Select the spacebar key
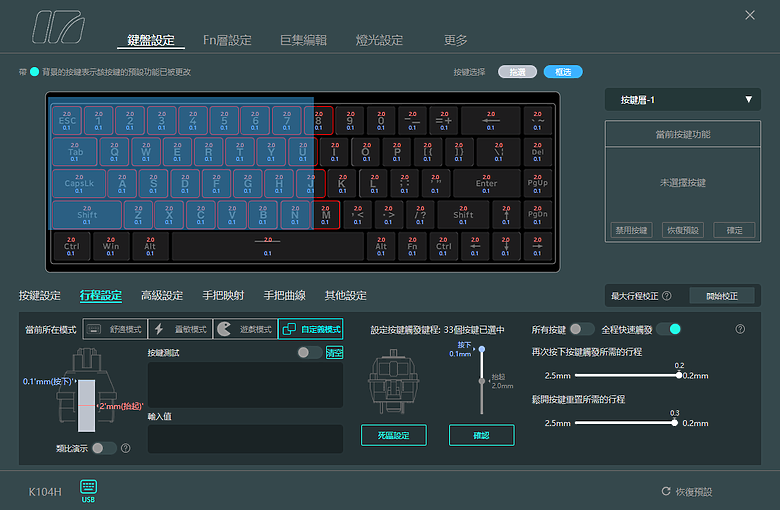The width and height of the screenshot is (780, 510). pos(268,246)
